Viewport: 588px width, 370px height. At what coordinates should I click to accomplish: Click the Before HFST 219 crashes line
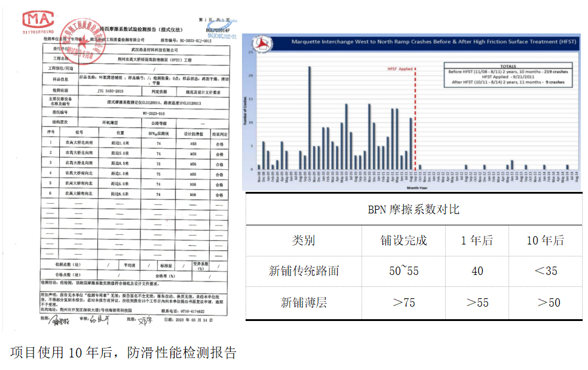tap(508, 72)
